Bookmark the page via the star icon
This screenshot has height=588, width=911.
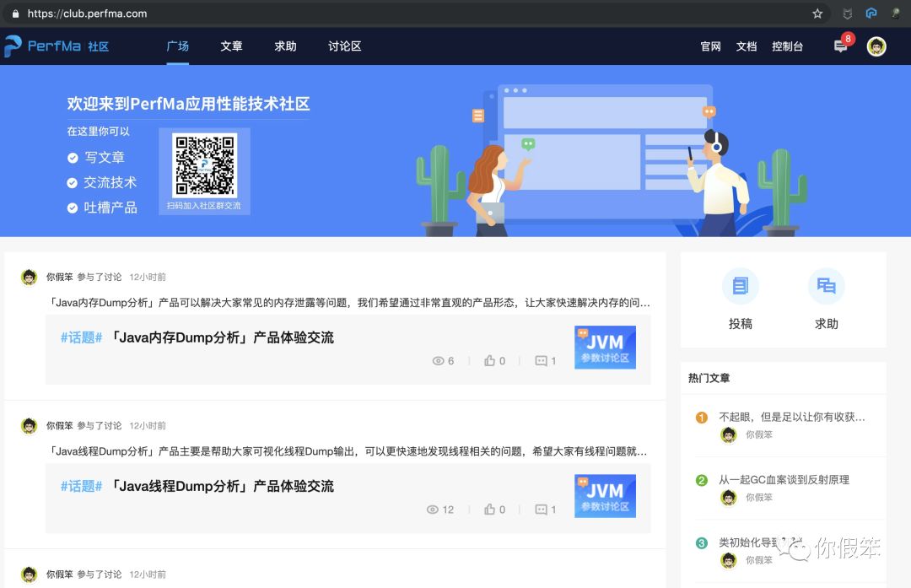point(818,13)
